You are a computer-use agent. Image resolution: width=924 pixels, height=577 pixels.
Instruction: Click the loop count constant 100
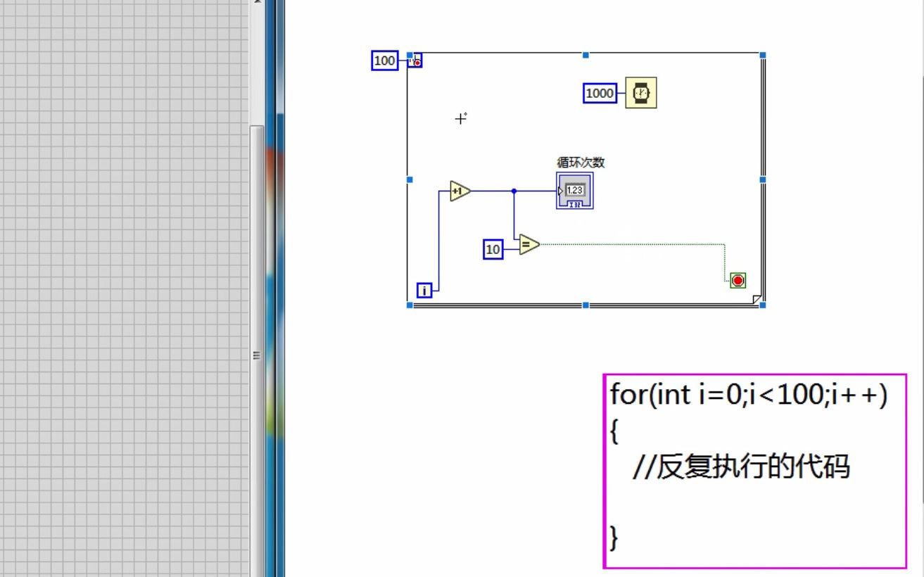(x=384, y=61)
